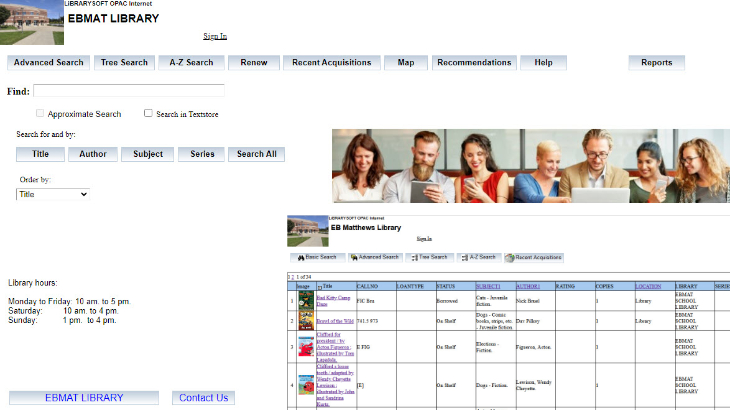Open the Brawl of the Wild cover thumbnail
Screen dimensions: 730x410
click(306, 321)
